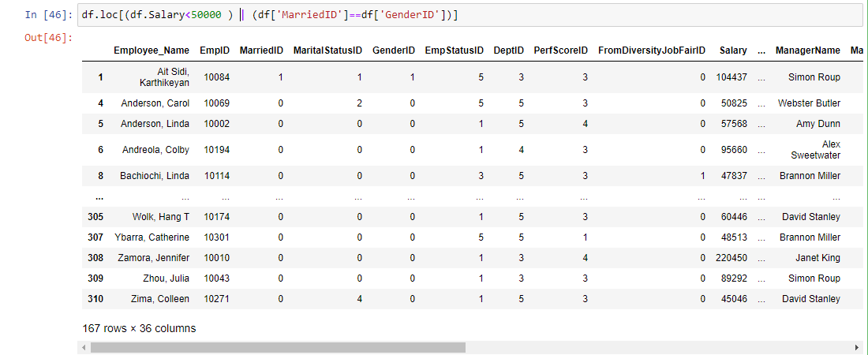Click salary value 60446
This screenshot has width=868, height=355.
pos(734,216)
